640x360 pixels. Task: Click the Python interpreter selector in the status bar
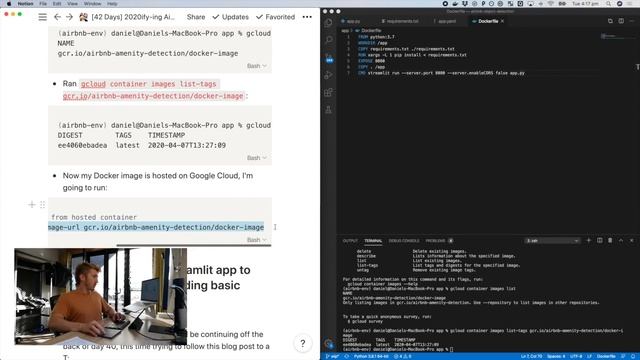coord(371,356)
